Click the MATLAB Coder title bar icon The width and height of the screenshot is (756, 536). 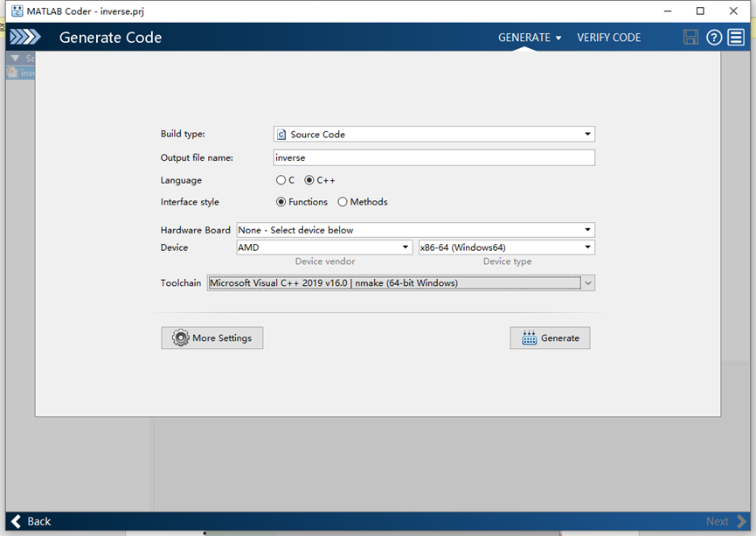pos(17,10)
